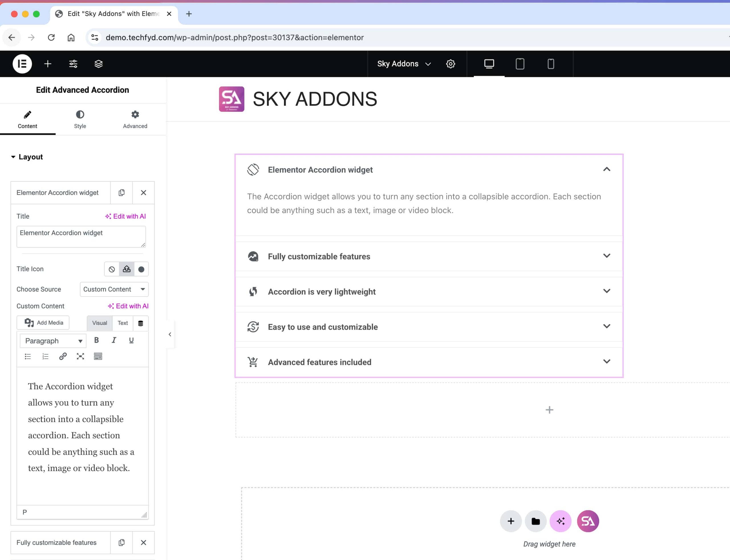Switch to tablet preview mode

click(520, 64)
